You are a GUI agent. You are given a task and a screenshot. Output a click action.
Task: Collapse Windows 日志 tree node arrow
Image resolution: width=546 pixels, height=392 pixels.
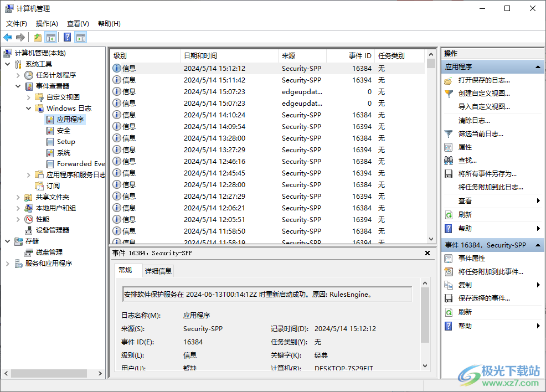click(29, 109)
